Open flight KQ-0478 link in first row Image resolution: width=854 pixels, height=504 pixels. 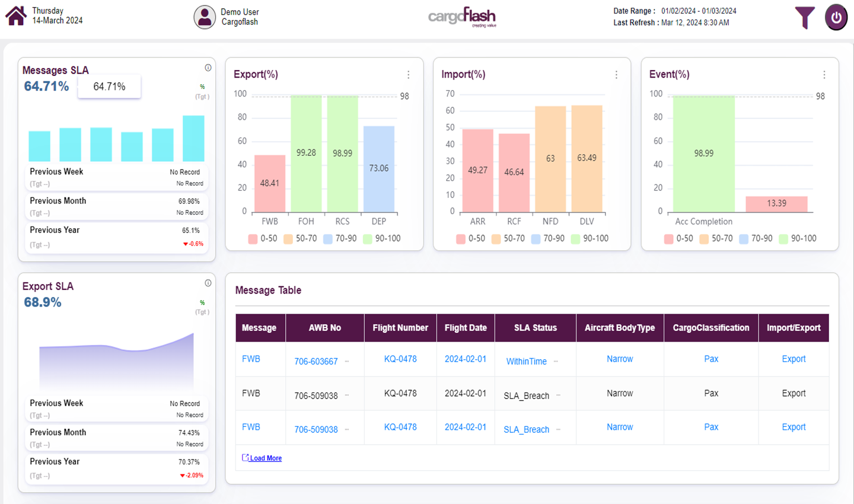(400, 359)
